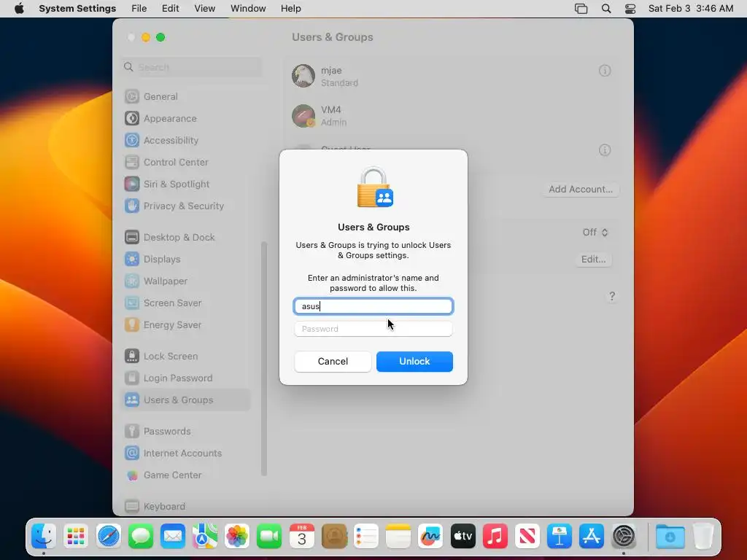Image resolution: width=747 pixels, height=560 pixels.
Task: Open Apple TV from the Dock
Action: [462, 537]
